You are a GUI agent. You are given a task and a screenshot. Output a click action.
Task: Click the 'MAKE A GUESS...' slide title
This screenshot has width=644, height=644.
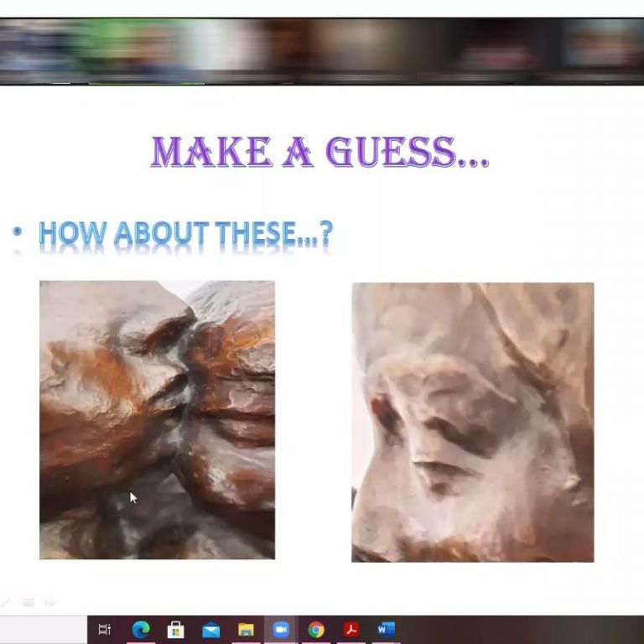[319, 153]
